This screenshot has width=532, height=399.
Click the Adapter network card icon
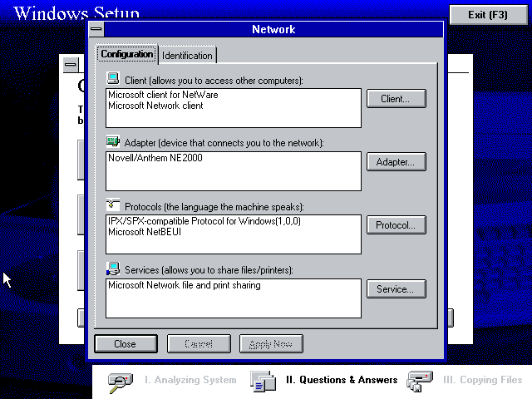tap(113, 141)
